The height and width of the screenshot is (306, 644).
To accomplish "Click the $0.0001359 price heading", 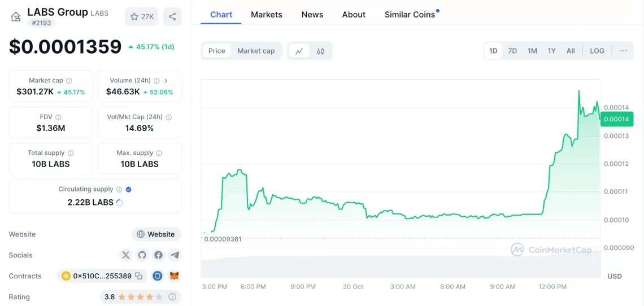I will click(66, 47).
